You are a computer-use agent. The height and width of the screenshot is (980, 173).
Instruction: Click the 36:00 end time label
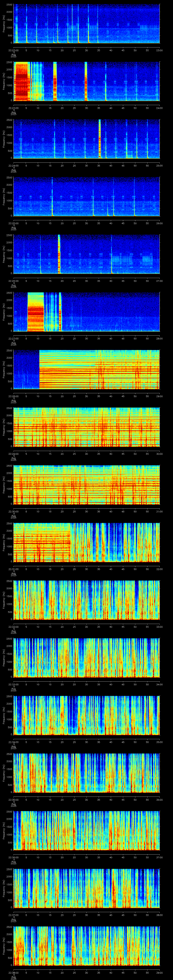tap(159, 800)
